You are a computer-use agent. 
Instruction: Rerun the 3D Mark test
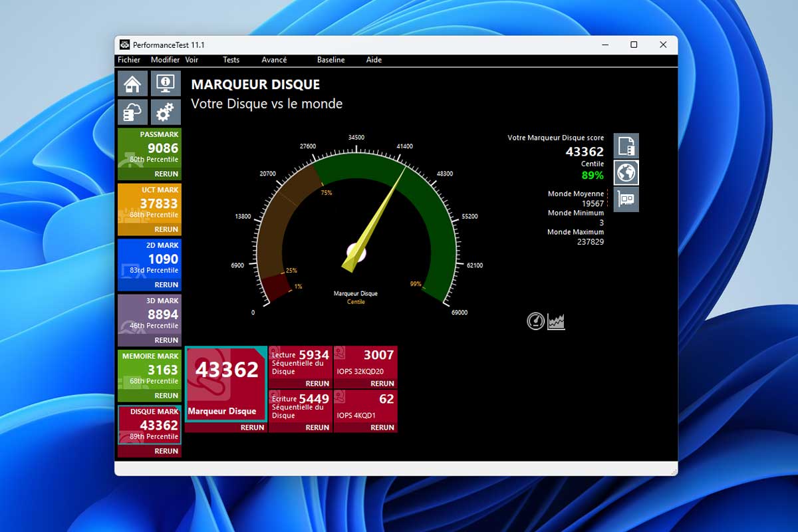(x=166, y=340)
